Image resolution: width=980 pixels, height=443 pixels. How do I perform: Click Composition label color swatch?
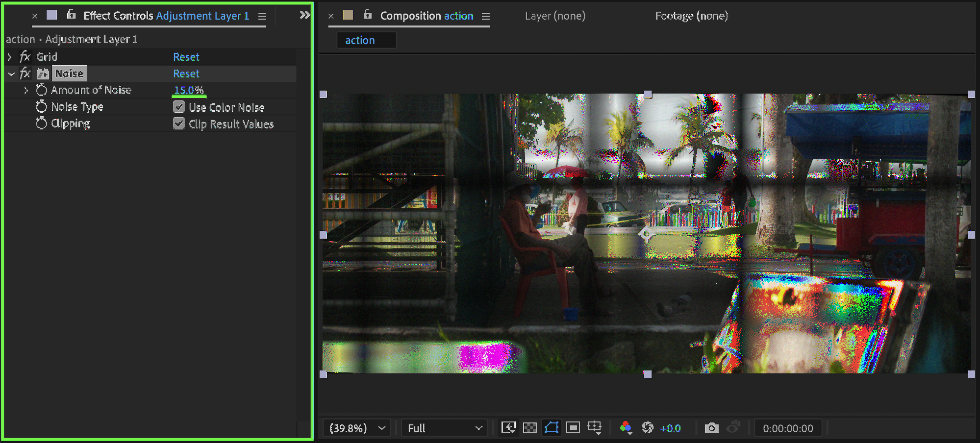(x=348, y=15)
